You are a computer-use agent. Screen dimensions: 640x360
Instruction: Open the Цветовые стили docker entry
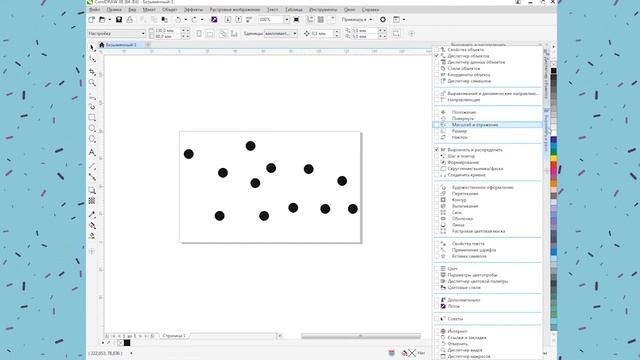click(464, 287)
